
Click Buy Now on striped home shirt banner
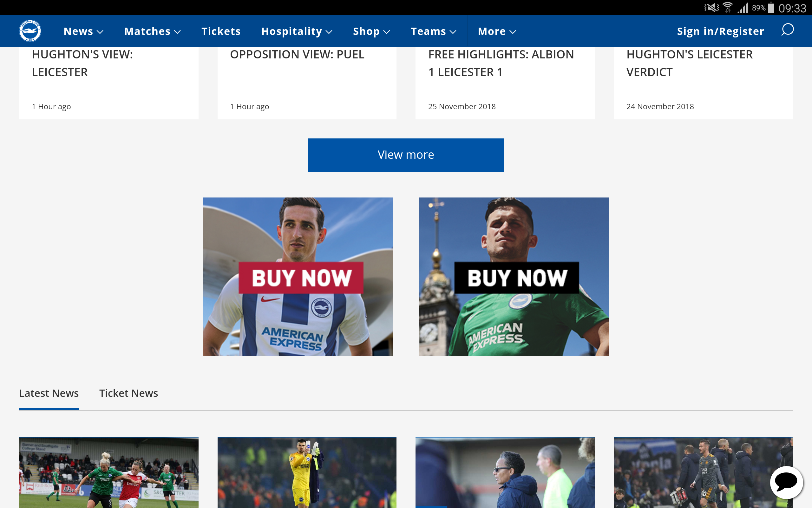[301, 277]
